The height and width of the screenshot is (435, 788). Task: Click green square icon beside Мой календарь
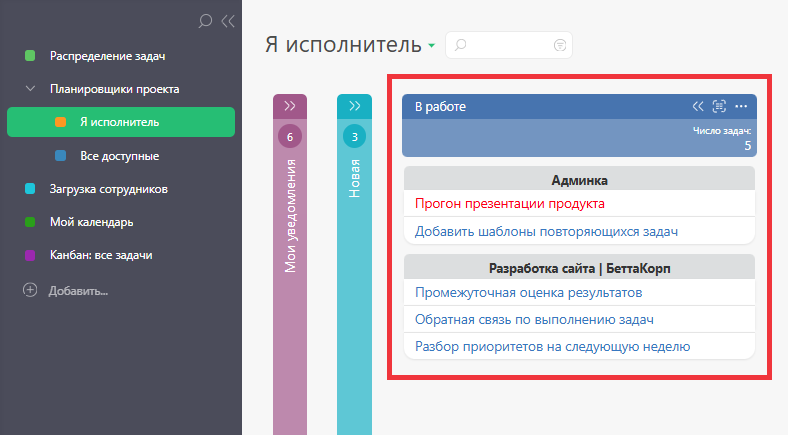pyautogui.click(x=30, y=222)
